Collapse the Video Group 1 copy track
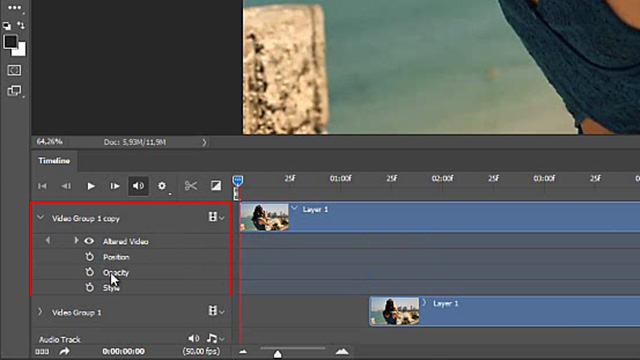This screenshot has width=640, height=360. (x=40, y=218)
